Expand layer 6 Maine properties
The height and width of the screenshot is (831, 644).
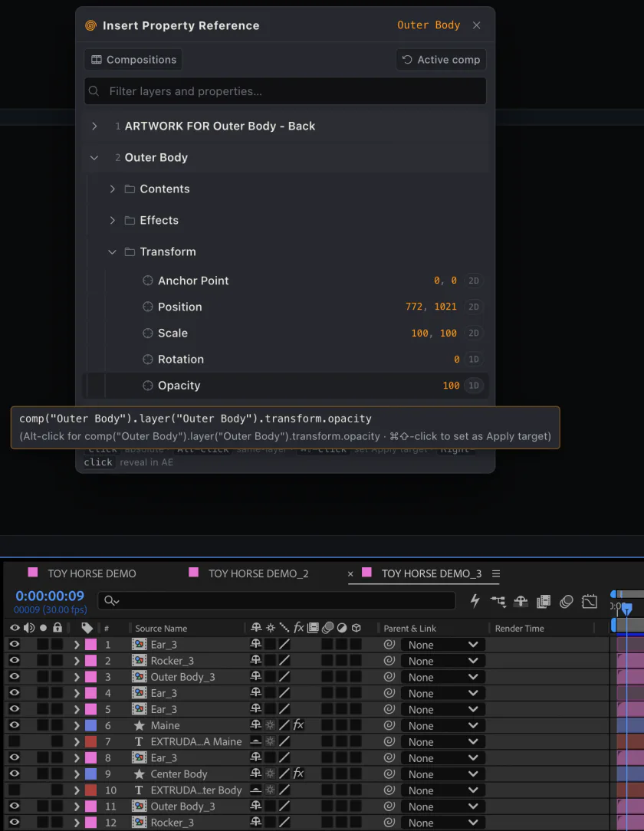(x=77, y=725)
